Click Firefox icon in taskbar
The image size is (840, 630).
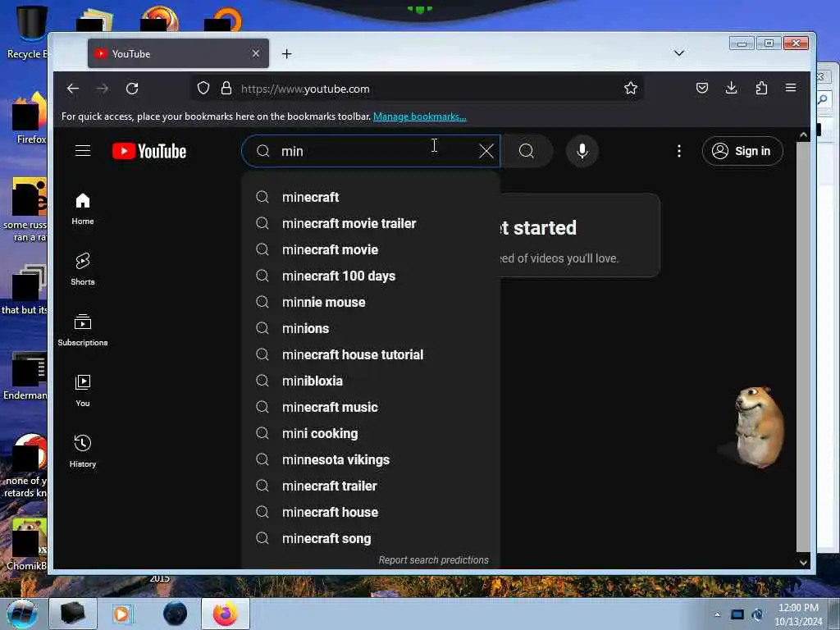226,614
